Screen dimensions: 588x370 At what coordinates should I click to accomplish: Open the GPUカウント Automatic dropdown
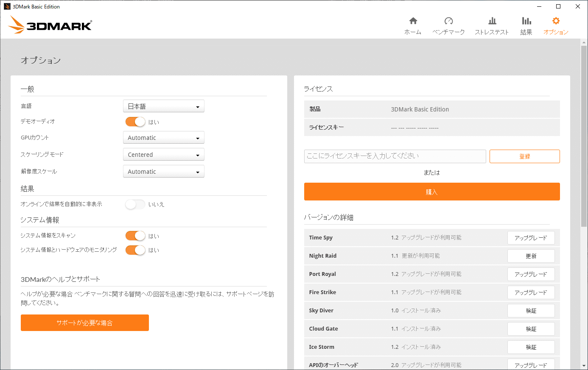(164, 138)
